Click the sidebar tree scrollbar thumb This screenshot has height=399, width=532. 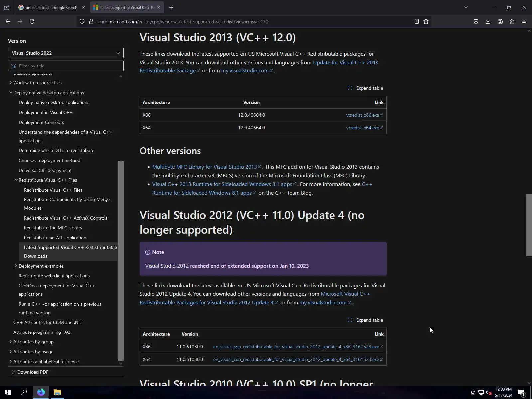(x=121, y=261)
